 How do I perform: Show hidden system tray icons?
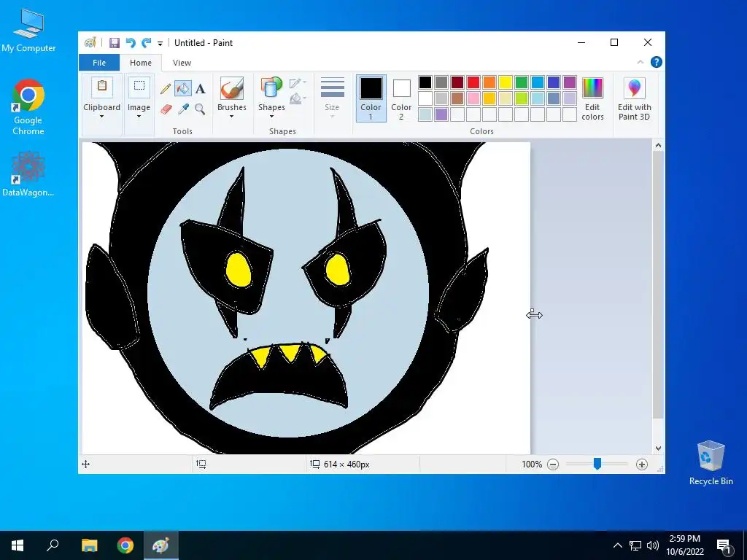tap(617, 545)
